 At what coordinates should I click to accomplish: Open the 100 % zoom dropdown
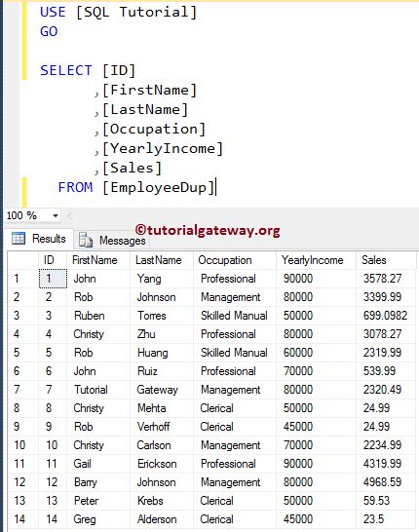(x=56, y=215)
